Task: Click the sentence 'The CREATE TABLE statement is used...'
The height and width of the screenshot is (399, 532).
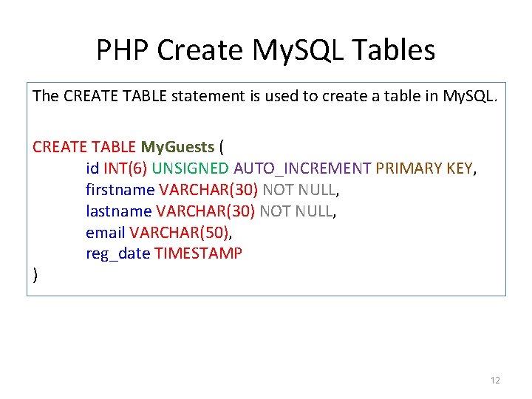Action: pos(265,96)
